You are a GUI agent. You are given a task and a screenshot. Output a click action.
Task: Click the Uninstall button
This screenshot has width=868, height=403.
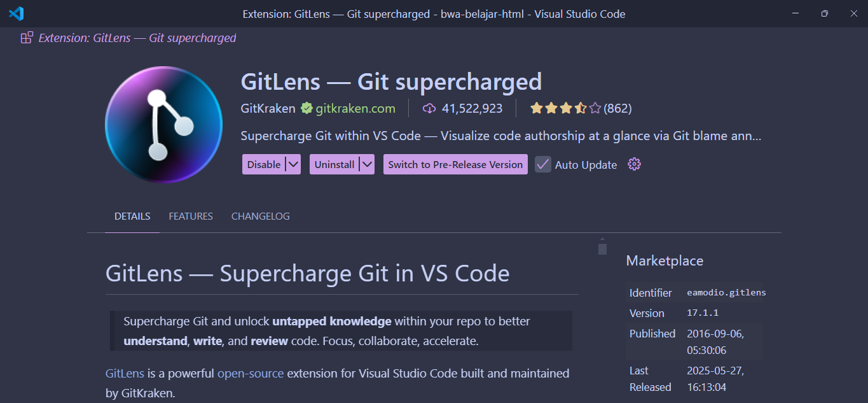coord(334,164)
